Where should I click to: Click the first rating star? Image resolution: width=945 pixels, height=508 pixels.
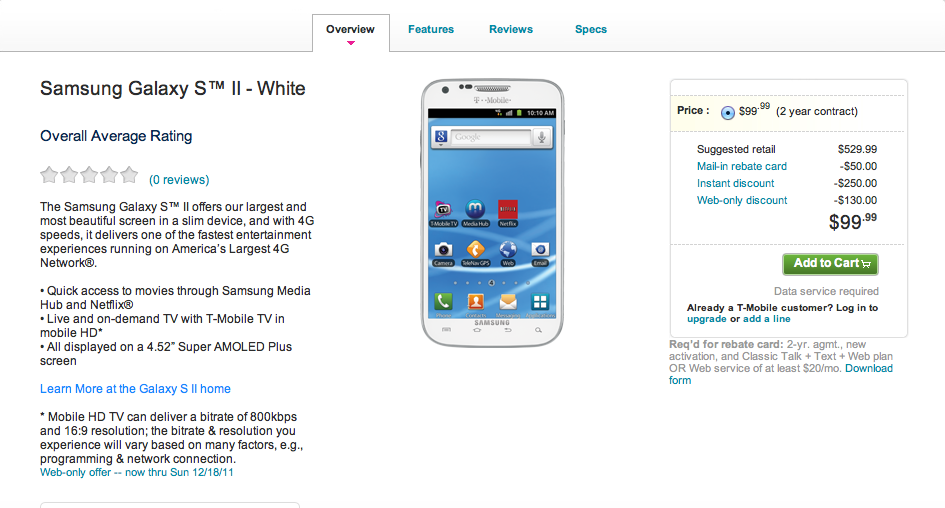[49, 175]
